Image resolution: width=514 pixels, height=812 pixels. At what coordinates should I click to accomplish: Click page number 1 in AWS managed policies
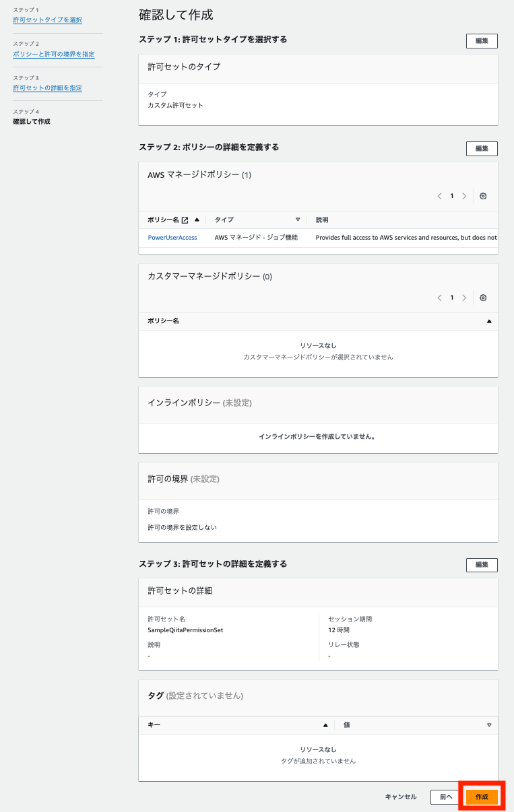pos(452,196)
